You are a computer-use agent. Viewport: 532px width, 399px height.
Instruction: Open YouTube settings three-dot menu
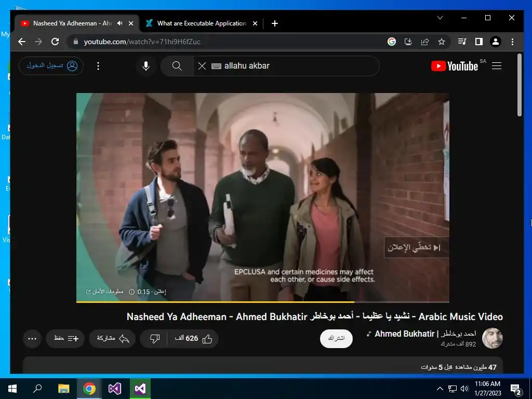[98, 66]
